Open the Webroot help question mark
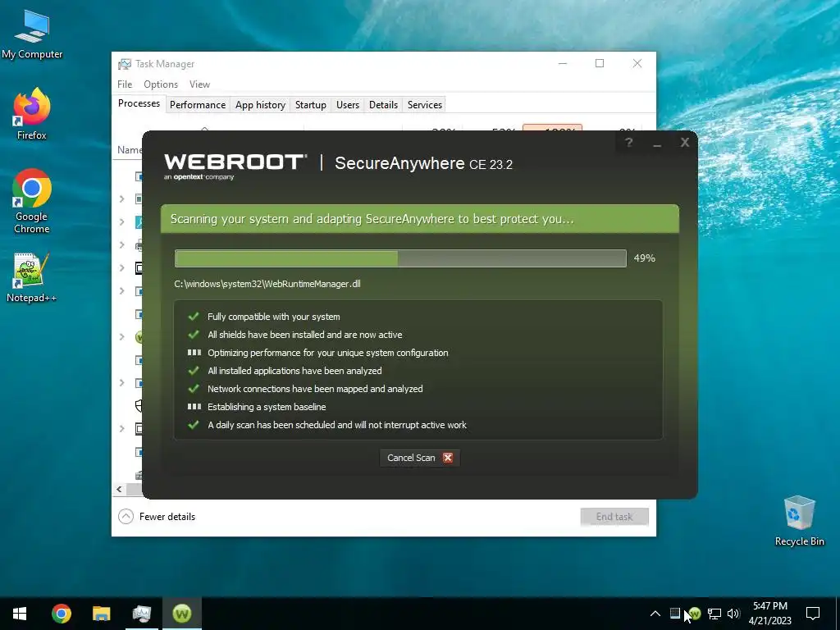This screenshot has width=840, height=630. click(629, 143)
